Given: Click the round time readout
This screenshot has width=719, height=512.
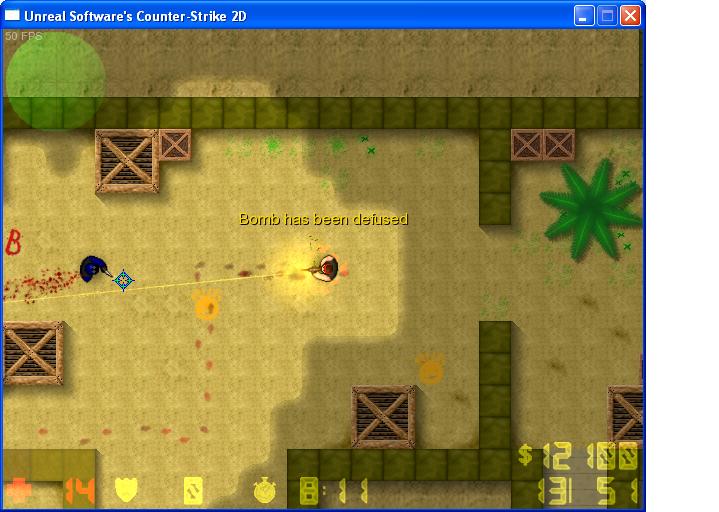Looking at the screenshot, I should (334, 491).
